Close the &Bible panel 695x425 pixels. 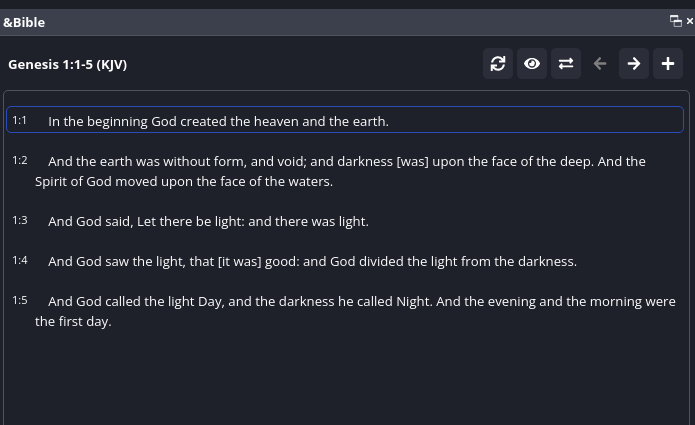point(690,21)
